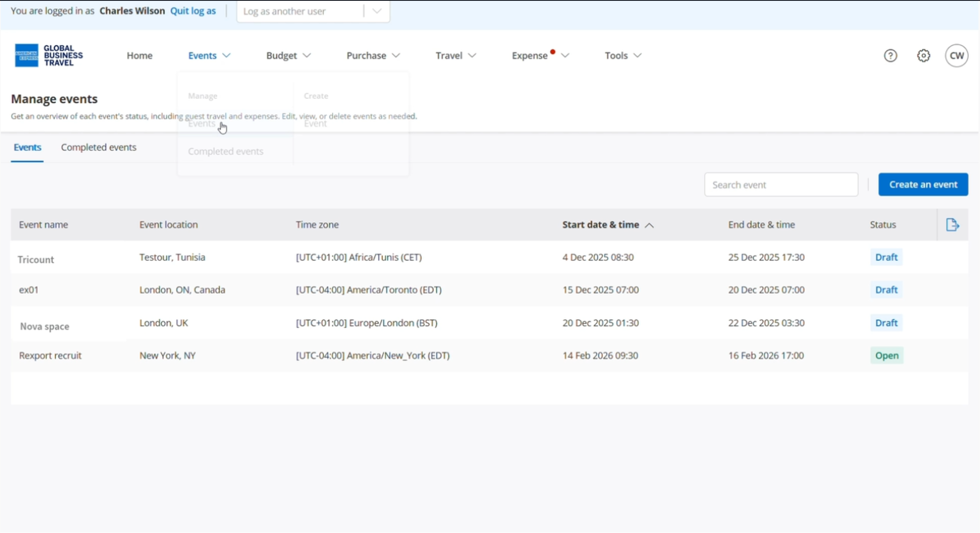Click the help question mark icon
Viewport: 980px width, 533px height.
click(x=890, y=55)
